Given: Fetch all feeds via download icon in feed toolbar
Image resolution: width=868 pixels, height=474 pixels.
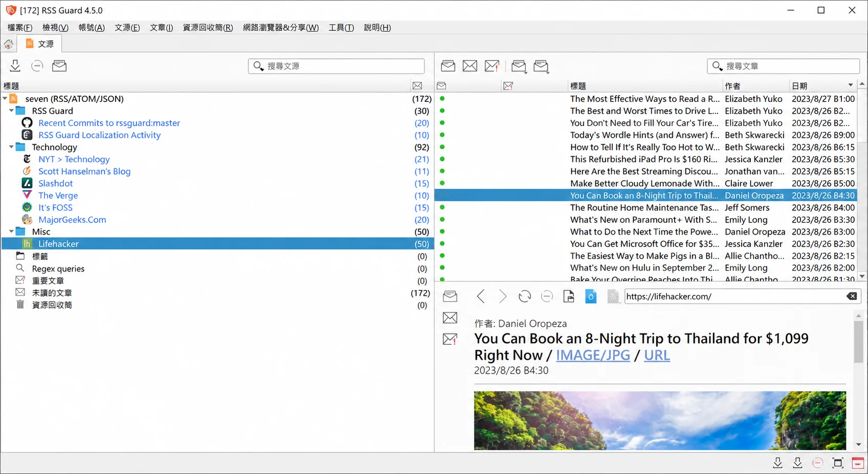Looking at the screenshot, I should [15, 65].
